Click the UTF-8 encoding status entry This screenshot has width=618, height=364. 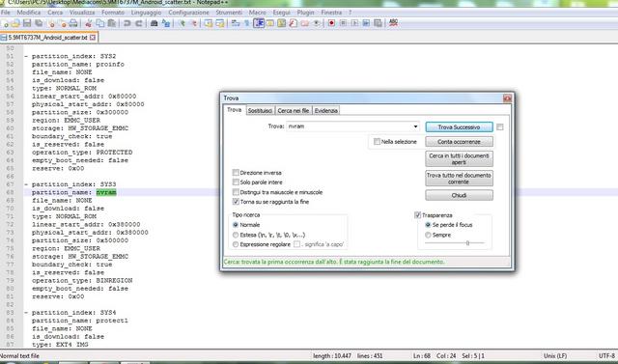[x=608, y=356]
